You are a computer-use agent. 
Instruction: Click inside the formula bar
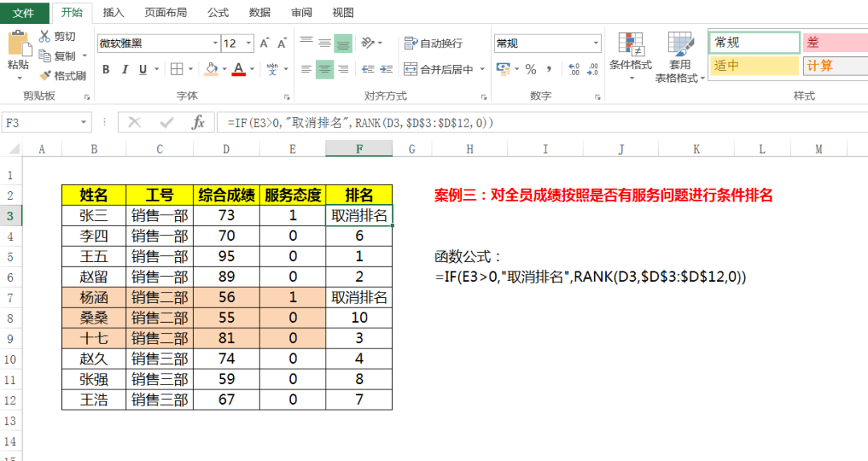pyautogui.click(x=542, y=122)
